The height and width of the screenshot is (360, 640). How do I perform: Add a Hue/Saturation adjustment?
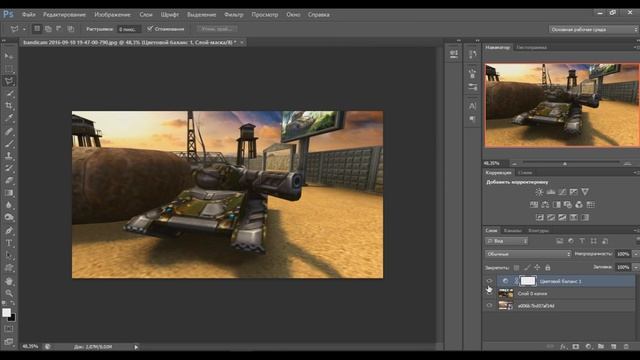[533, 204]
